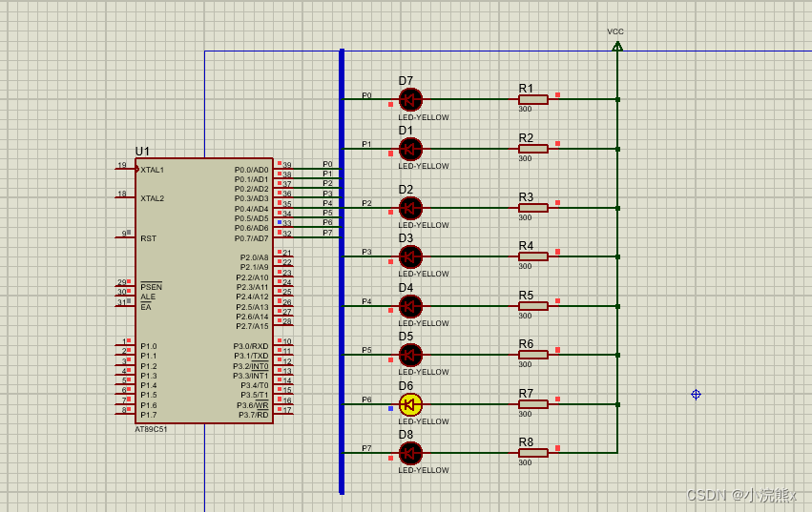
Task: Select resistor R4 body
Action: pos(532,256)
